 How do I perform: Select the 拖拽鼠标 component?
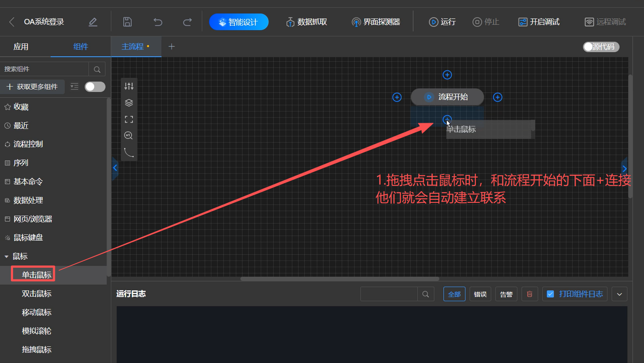[53, 350]
